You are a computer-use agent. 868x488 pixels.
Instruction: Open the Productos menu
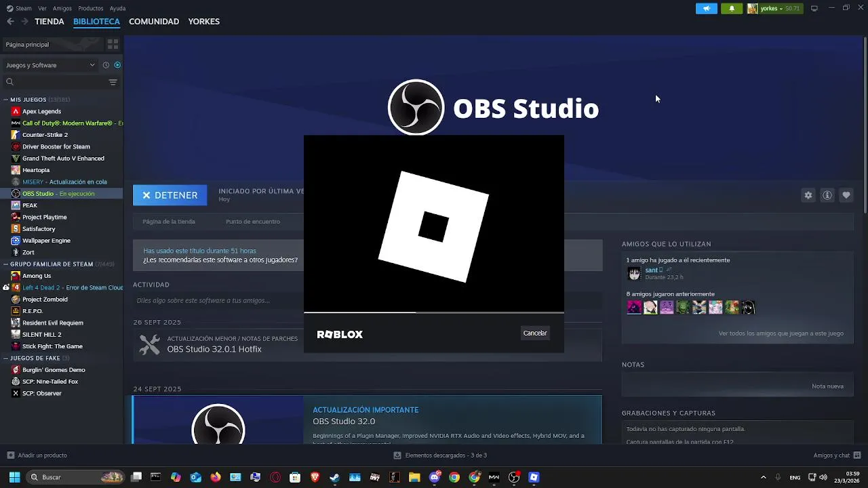pos(91,9)
